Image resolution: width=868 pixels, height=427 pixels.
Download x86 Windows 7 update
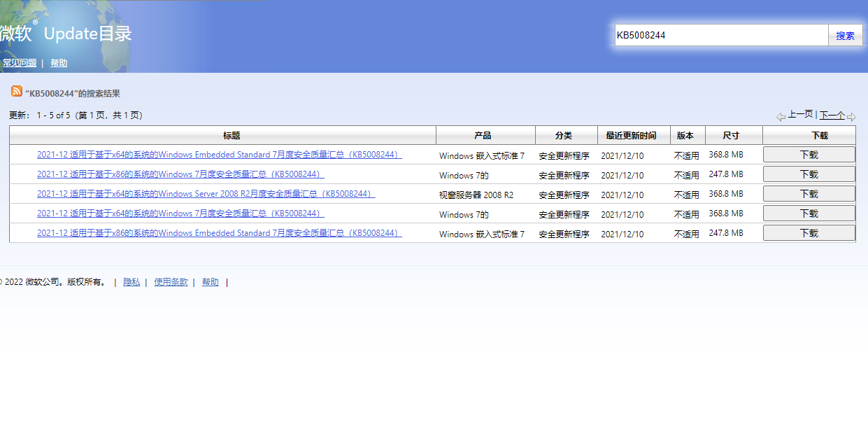(x=809, y=174)
